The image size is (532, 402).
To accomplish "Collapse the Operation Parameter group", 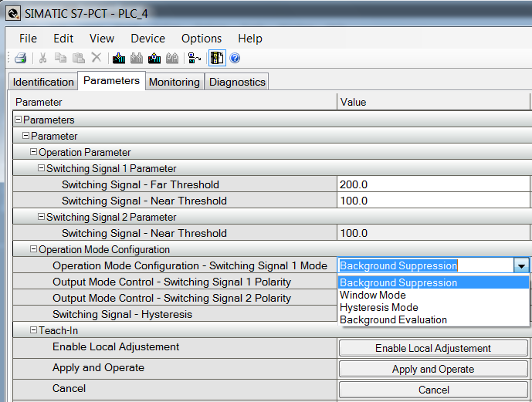I will pyautogui.click(x=33, y=151).
